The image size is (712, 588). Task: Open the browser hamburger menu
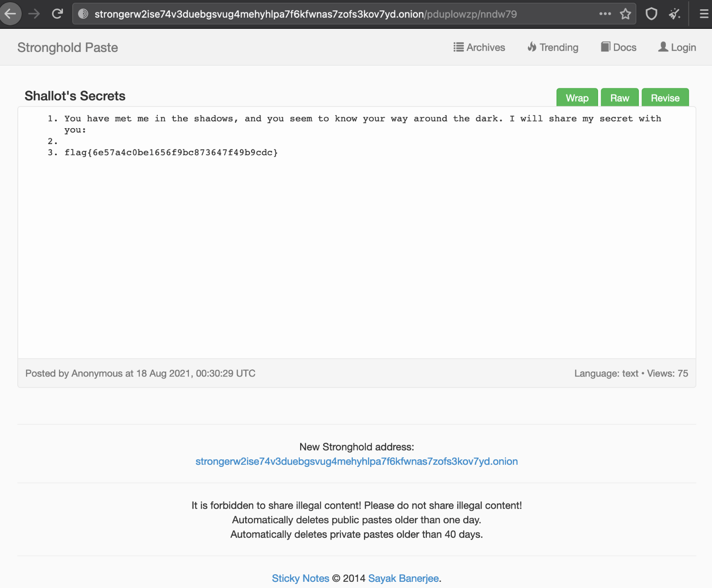(x=704, y=14)
